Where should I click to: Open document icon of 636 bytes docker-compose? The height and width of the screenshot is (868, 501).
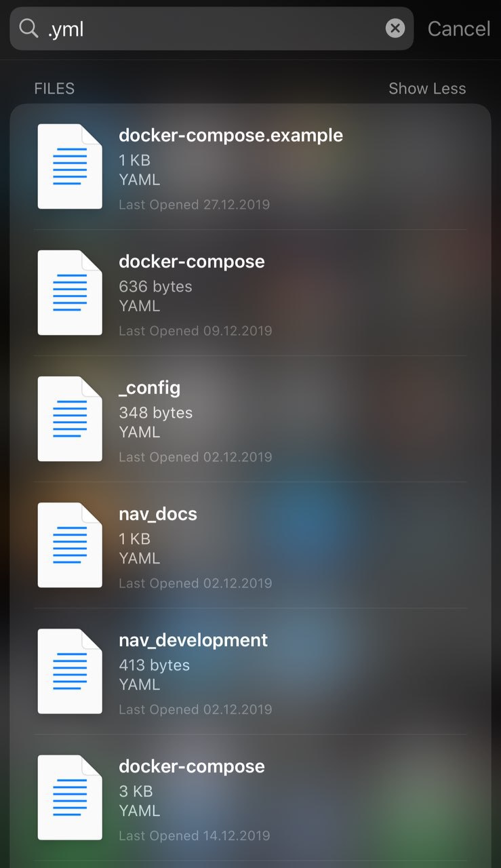pos(70,292)
